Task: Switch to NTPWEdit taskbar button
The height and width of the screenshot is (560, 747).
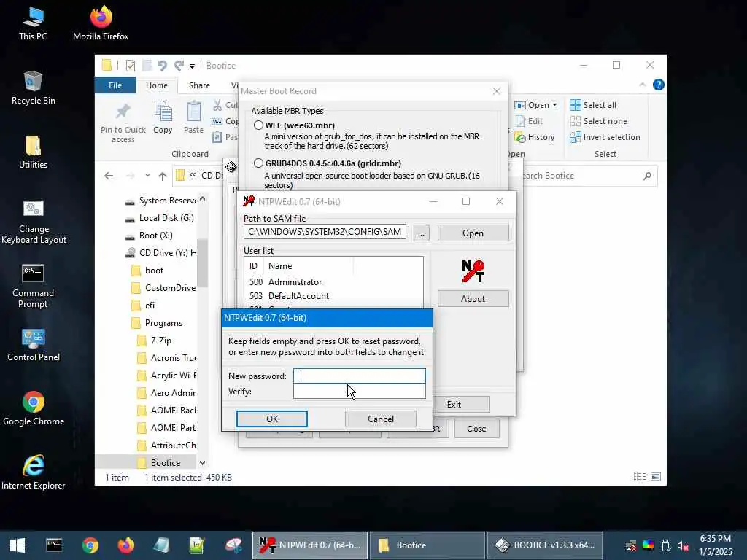Action: [x=309, y=545]
